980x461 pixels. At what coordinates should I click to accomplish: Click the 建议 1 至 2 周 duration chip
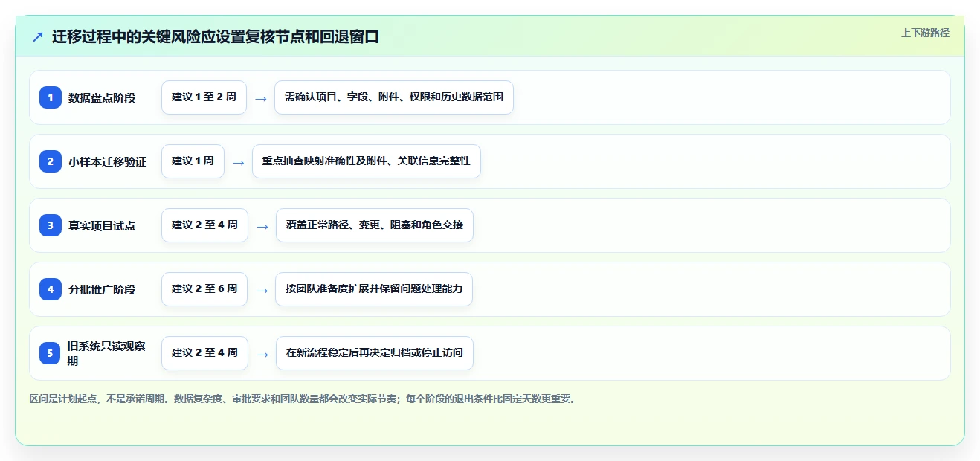tap(204, 97)
